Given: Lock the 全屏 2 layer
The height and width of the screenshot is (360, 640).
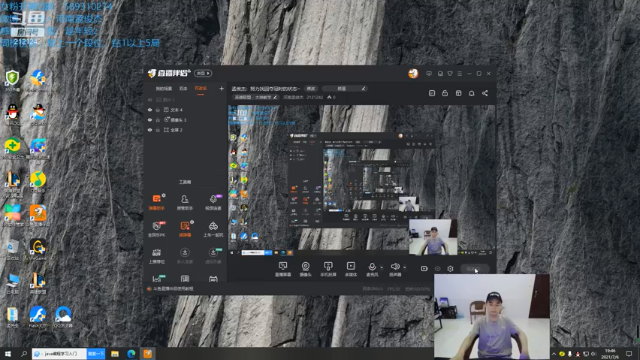Looking at the screenshot, I should tap(158, 130).
